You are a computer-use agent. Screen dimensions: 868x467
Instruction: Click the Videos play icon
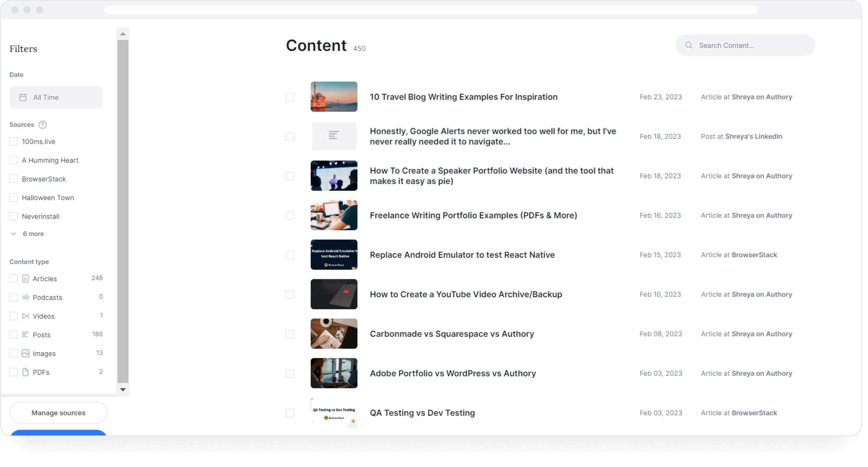25,316
